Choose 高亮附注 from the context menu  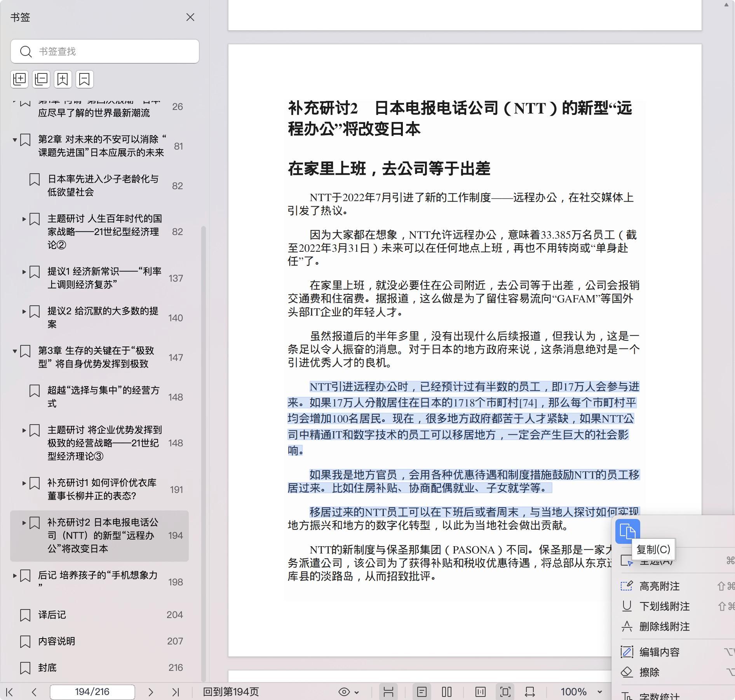pos(659,586)
